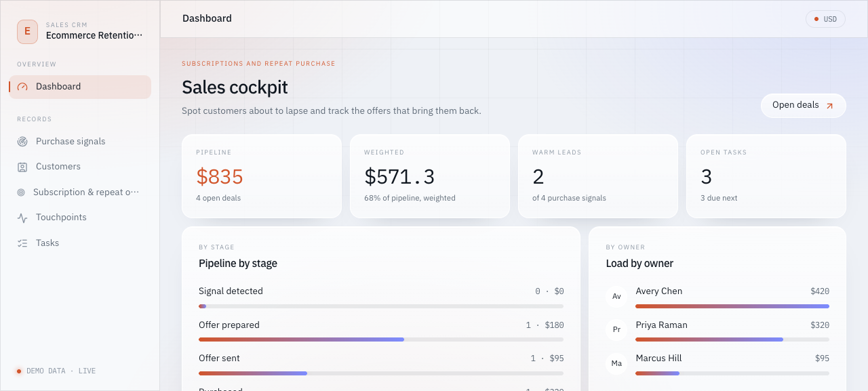Click the Purchase signals radar icon

point(22,142)
